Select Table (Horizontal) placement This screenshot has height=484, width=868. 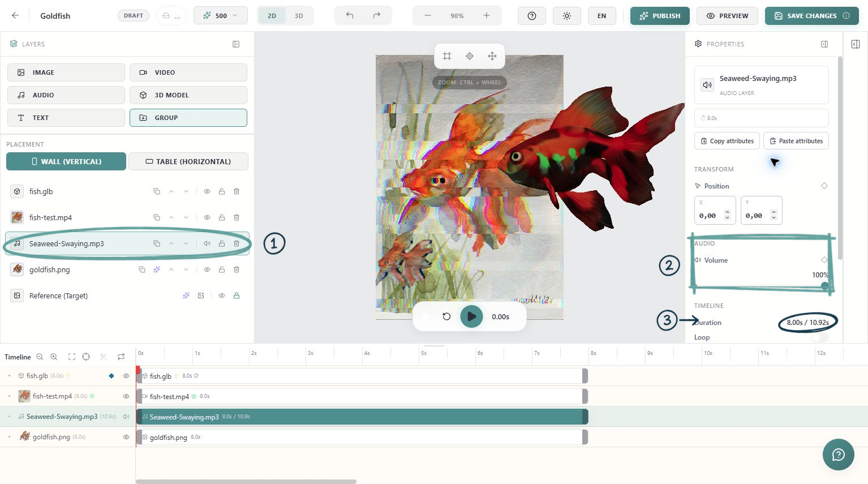[x=188, y=161]
